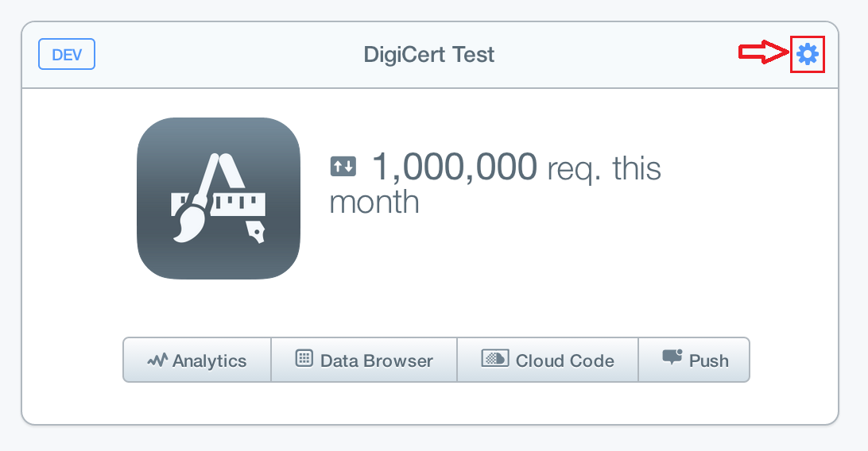Open the Push notifications section
Image resolution: width=868 pixels, height=451 pixels.
coord(695,360)
